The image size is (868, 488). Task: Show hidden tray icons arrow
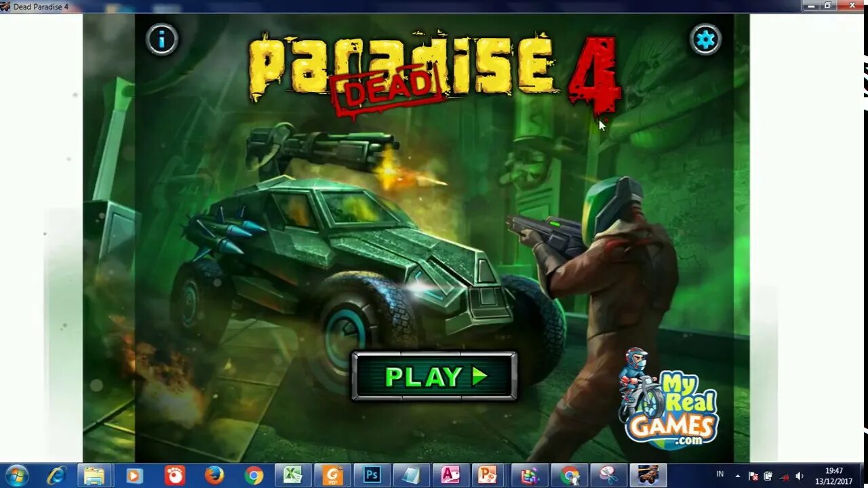[739, 476]
